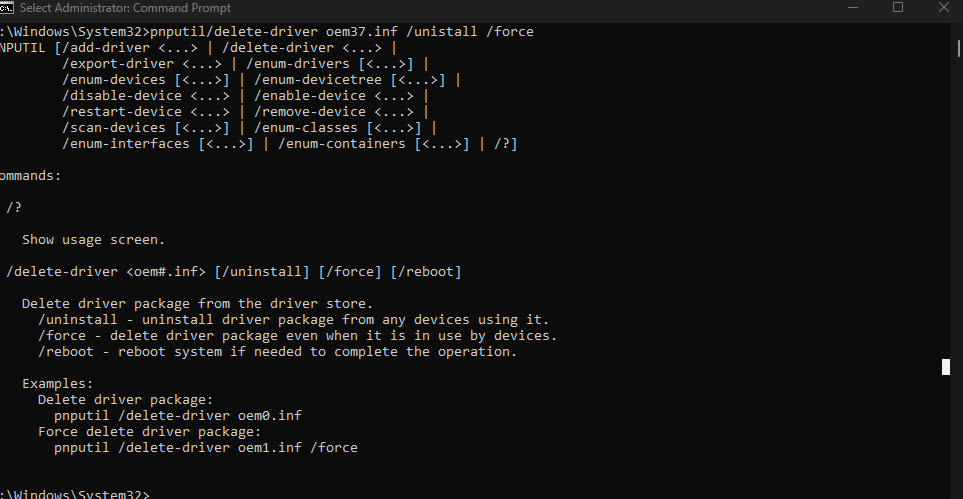Click the 'Select Administrator: Command Prompt' title text
963x499 pixels.
pos(125,8)
